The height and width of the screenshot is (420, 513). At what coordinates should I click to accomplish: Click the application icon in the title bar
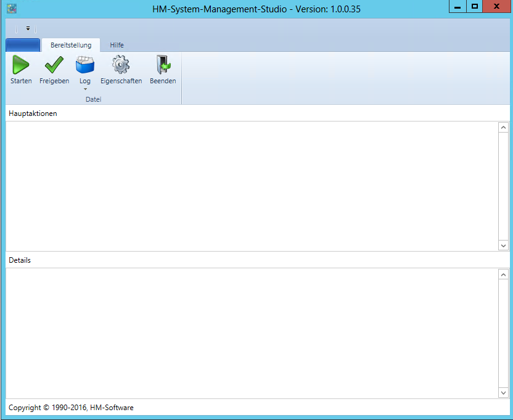point(11,9)
